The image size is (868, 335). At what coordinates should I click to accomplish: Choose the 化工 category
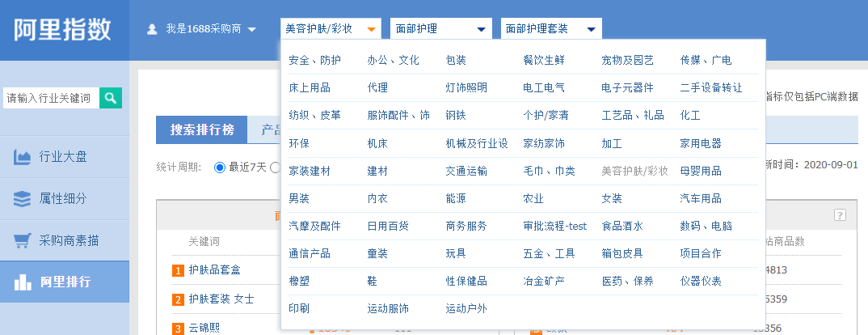coord(690,116)
